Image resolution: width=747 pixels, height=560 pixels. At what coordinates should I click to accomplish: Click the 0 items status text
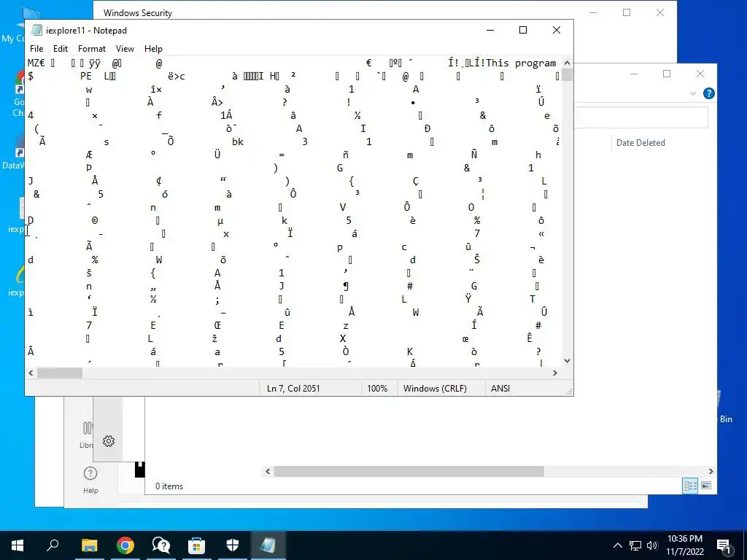click(x=169, y=486)
